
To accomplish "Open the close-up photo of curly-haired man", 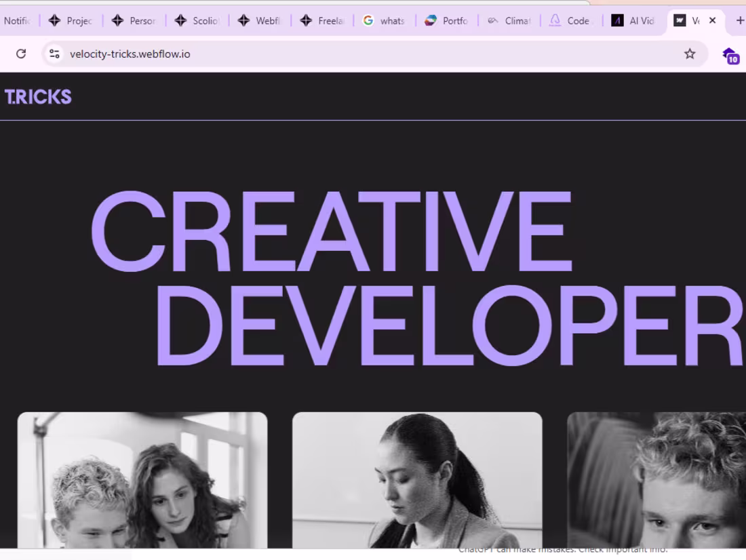I will pos(656,480).
